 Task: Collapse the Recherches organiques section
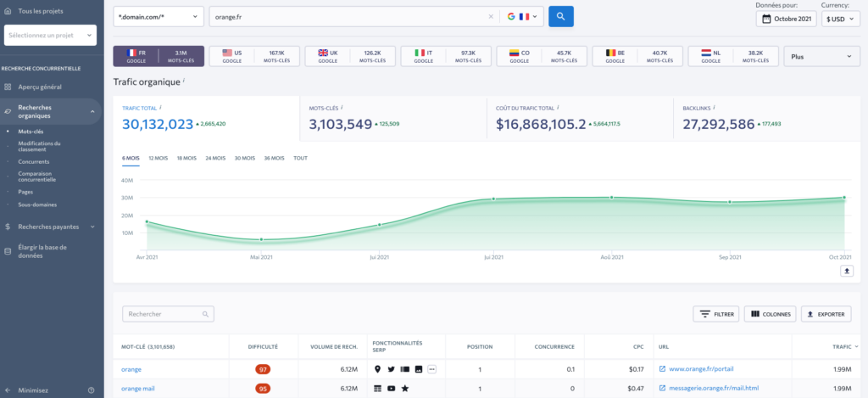[x=92, y=112]
